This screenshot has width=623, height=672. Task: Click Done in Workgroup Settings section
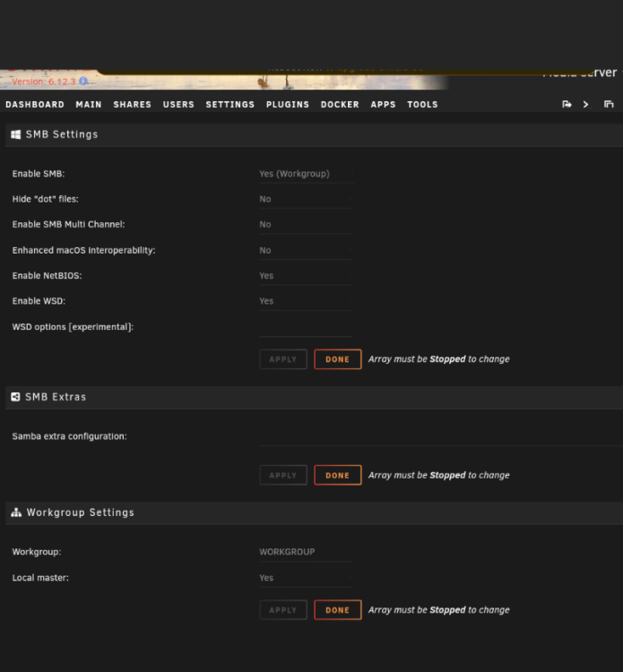338,610
